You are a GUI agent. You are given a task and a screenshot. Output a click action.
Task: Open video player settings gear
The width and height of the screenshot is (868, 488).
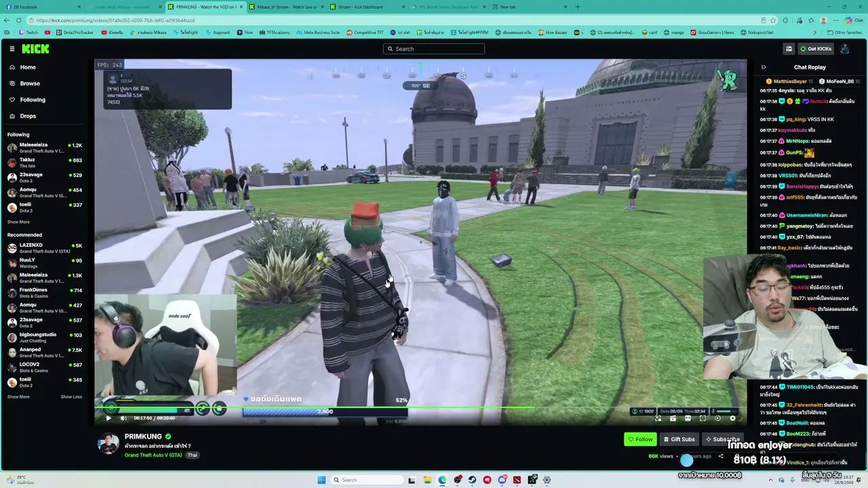click(732, 418)
